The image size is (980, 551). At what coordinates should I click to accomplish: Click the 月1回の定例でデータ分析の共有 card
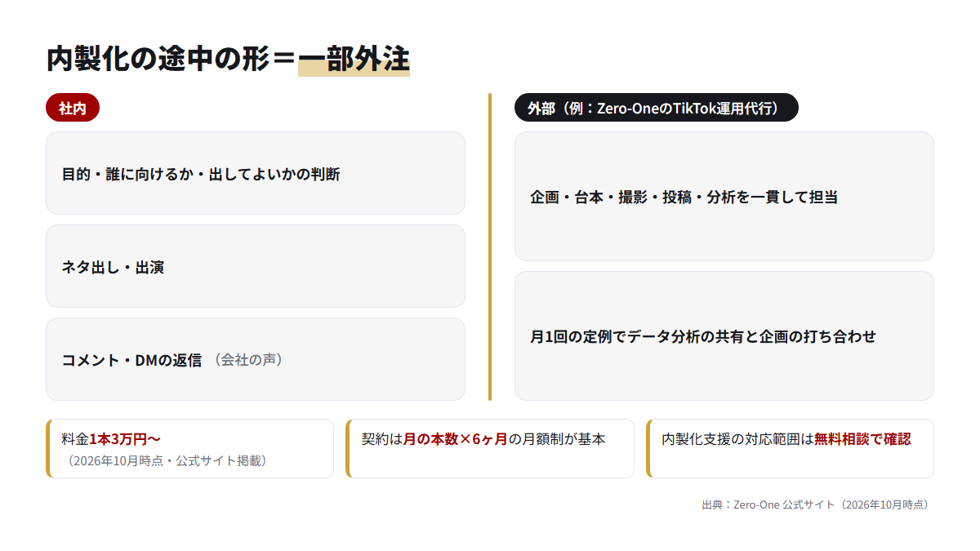(x=724, y=336)
